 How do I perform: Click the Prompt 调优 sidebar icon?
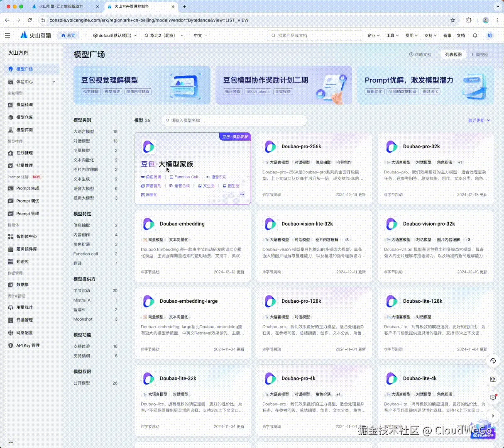pyautogui.click(x=11, y=201)
